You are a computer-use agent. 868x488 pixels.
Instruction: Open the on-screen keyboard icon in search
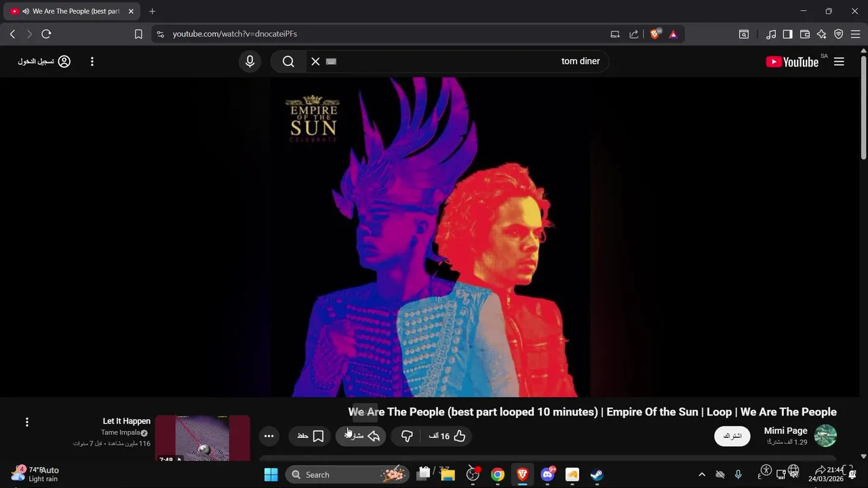click(x=331, y=62)
